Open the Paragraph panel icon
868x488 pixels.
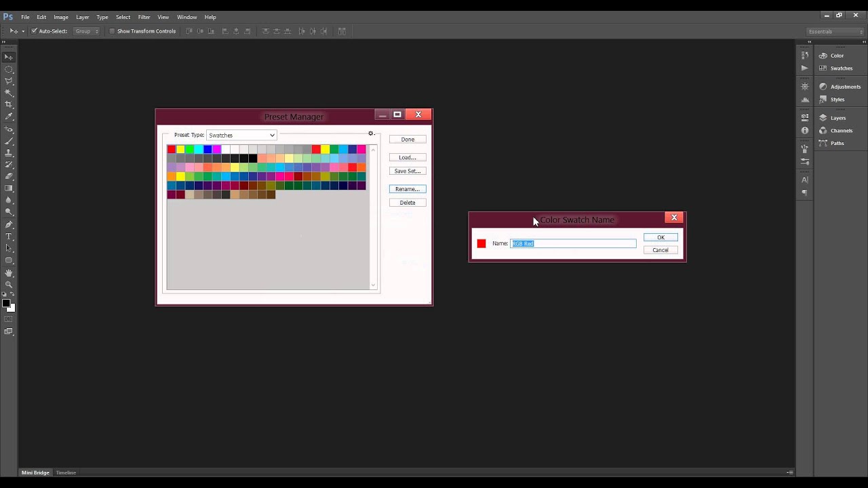805,192
